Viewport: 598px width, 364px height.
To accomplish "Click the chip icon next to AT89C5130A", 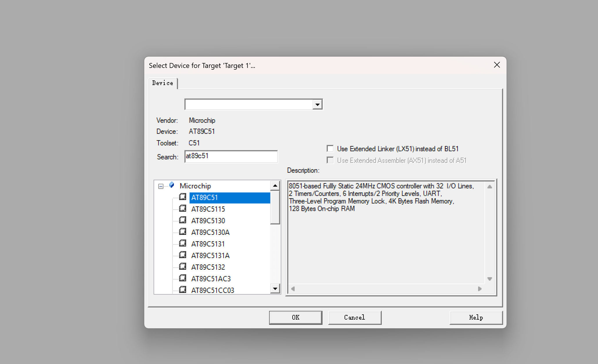I will (183, 232).
